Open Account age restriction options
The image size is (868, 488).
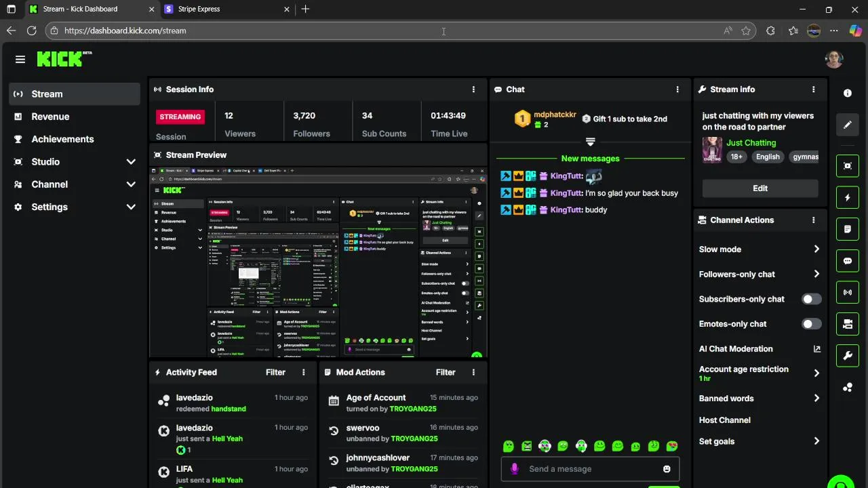759,373
